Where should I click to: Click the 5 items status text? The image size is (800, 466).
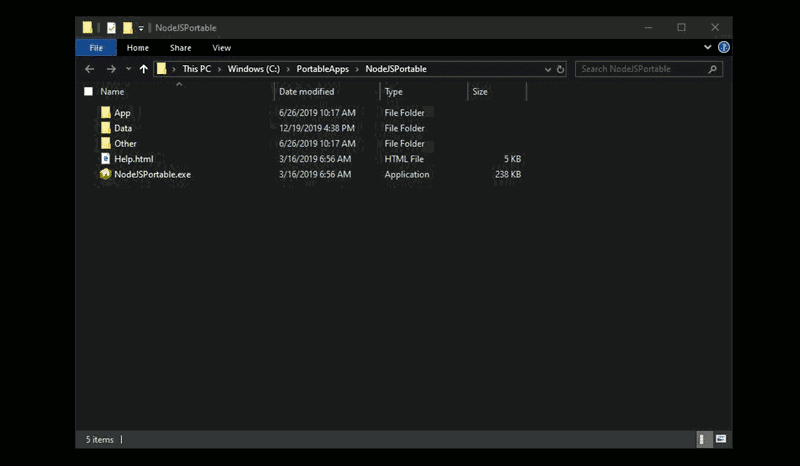coord(99,439)
